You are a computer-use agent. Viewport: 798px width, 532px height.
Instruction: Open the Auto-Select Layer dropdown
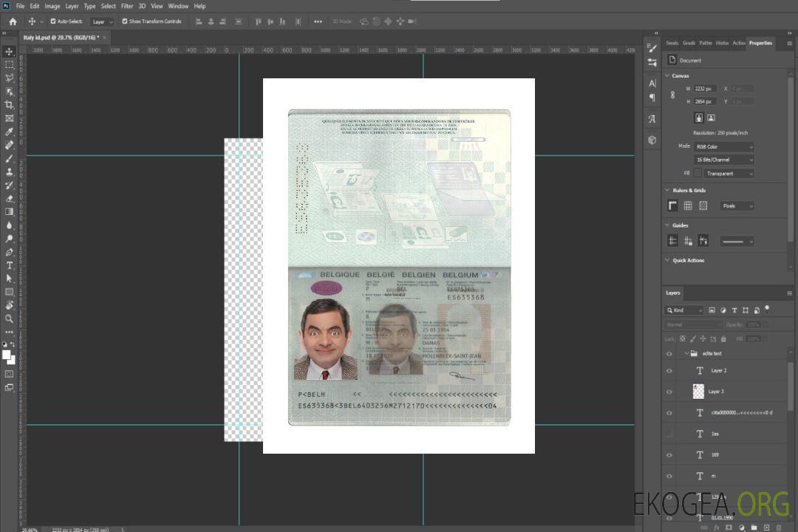click(x=102, y=21)
